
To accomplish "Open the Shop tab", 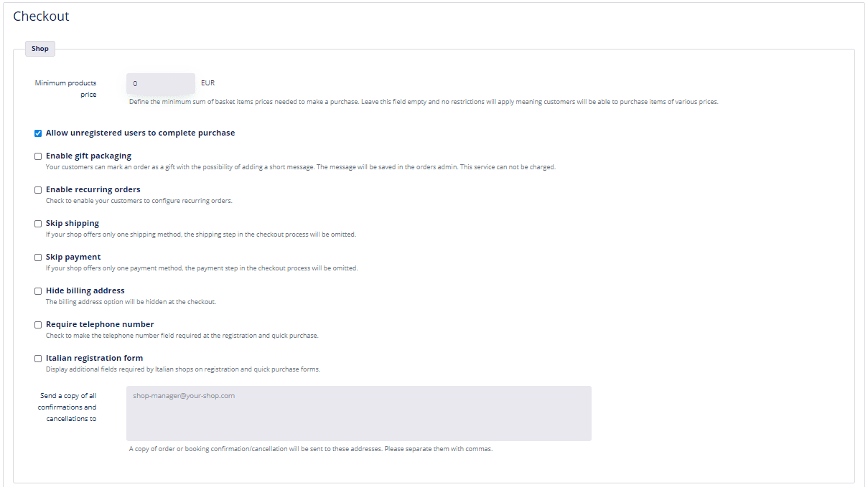I will pos(40,49).
